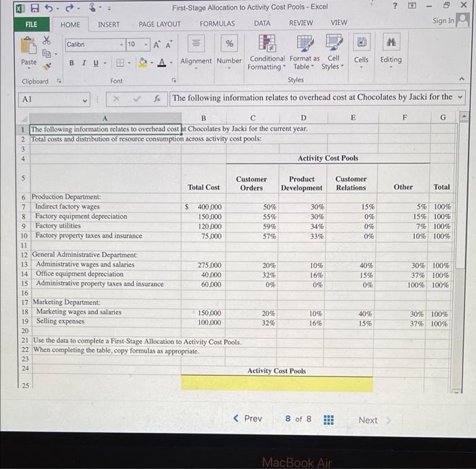Click the Save icon in quick access toolbar
This screenshot has width=476, height=469.
[35, 7]
